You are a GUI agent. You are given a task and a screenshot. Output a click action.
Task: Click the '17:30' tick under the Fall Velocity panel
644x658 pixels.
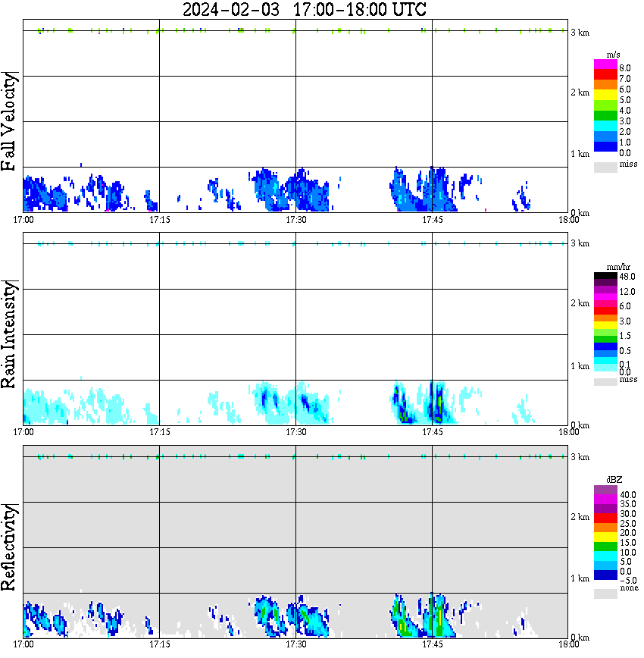pyautogui.click(x=295, y=220)
